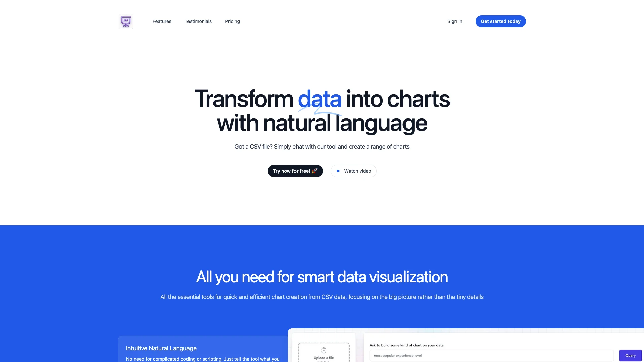Click Sign in link in navbar
Screen dimensions: 644x362
[454, 21]
